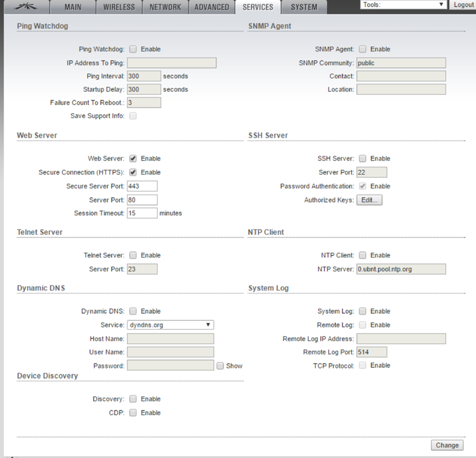Viewport: 476px width, 458px height.
Task: Toggle the Remote Log checkbox
Action: pyautogui.click(x=362, y=325)
